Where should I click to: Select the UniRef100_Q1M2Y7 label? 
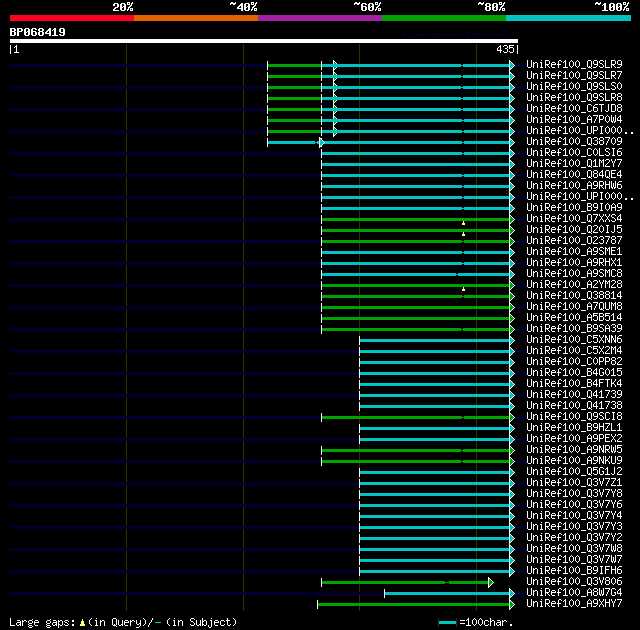[574, 164]
